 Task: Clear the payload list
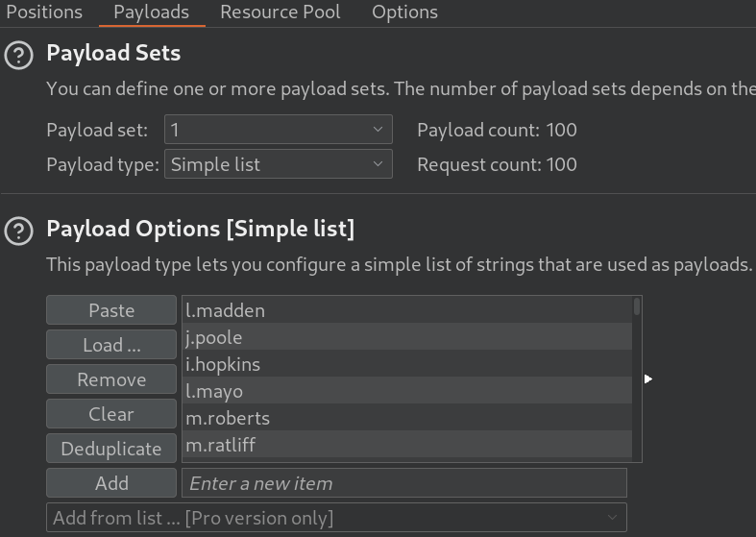click(x=111, y=414)
